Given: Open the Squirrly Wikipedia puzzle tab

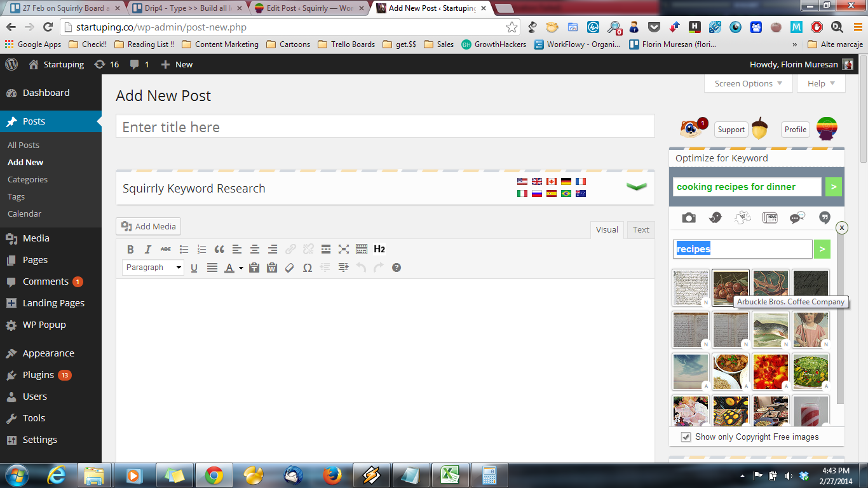Looking at the screenshot, I should [743, 218].
